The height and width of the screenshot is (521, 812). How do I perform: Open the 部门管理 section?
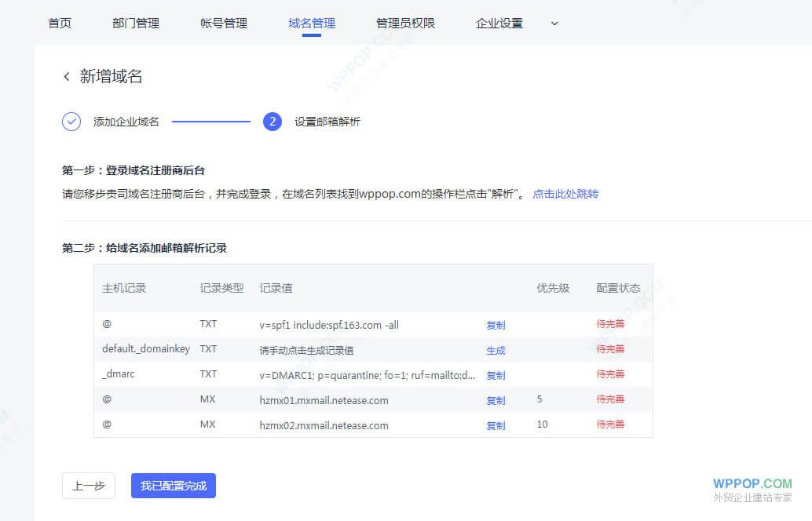(x=136, y=23)
